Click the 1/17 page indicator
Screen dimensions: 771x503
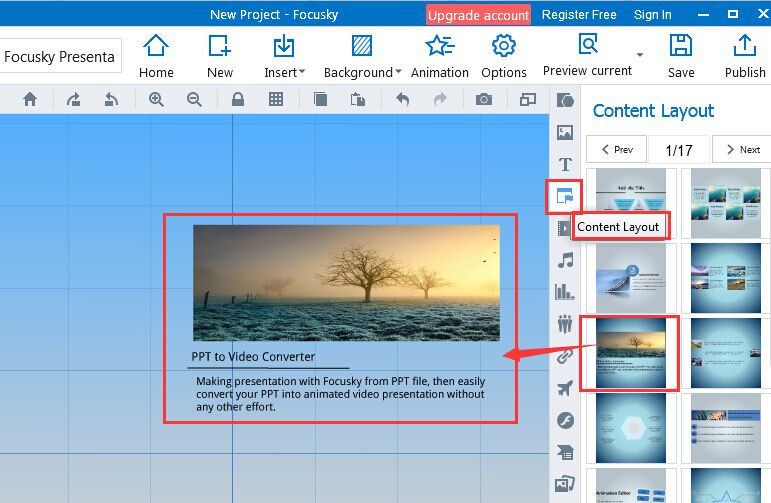point(679,150)
